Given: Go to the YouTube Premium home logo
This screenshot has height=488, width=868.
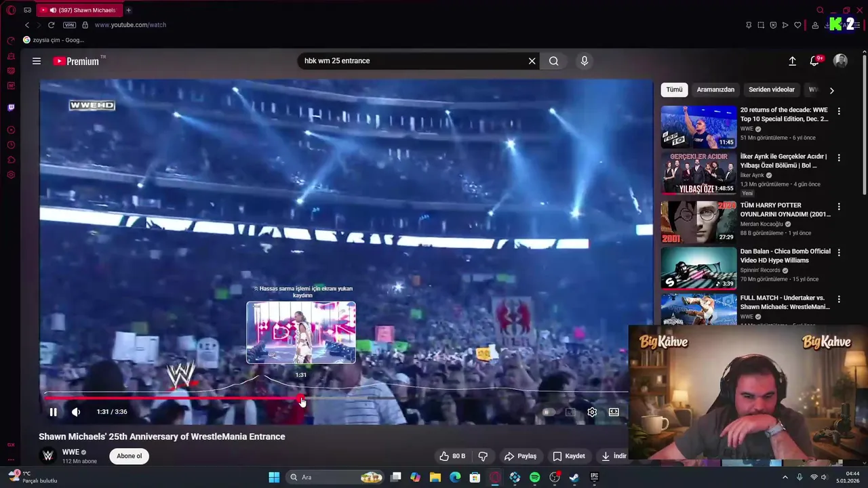Looking at the screenshot, I should (76, 61).
